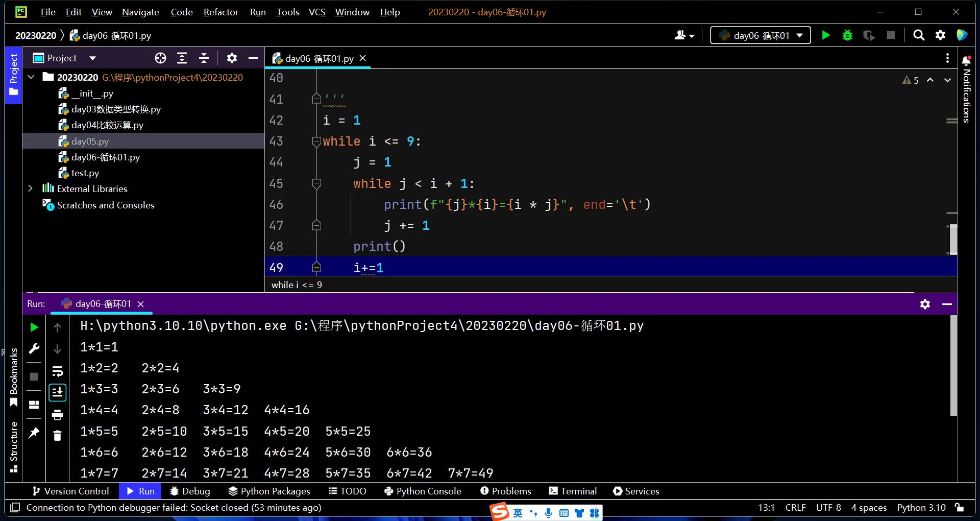This screenshot has height=521, width=980.
Task: Start debugging with the bug icon
Action: coord(847,35)
